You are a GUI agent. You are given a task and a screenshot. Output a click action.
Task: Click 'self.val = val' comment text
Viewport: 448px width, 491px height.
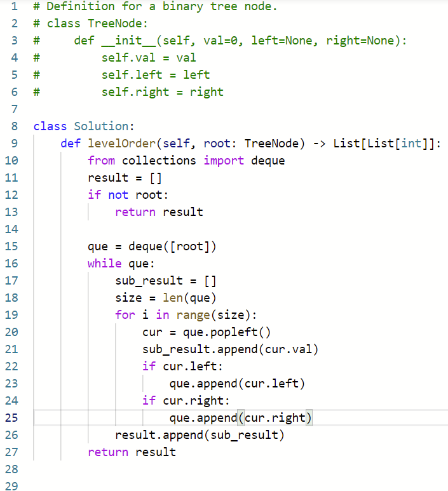point(149,58)
